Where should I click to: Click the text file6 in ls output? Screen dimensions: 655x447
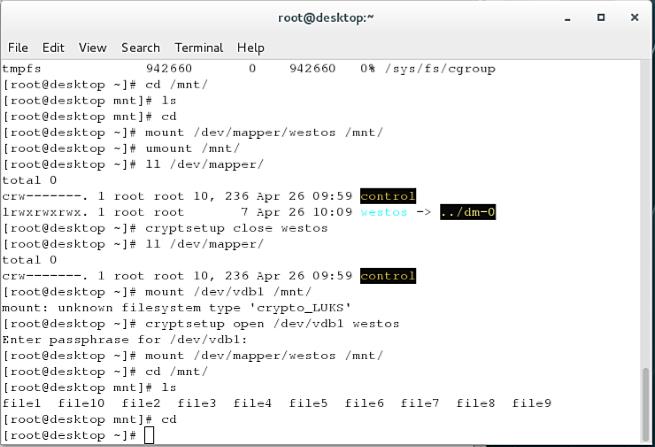pos(364,403)
